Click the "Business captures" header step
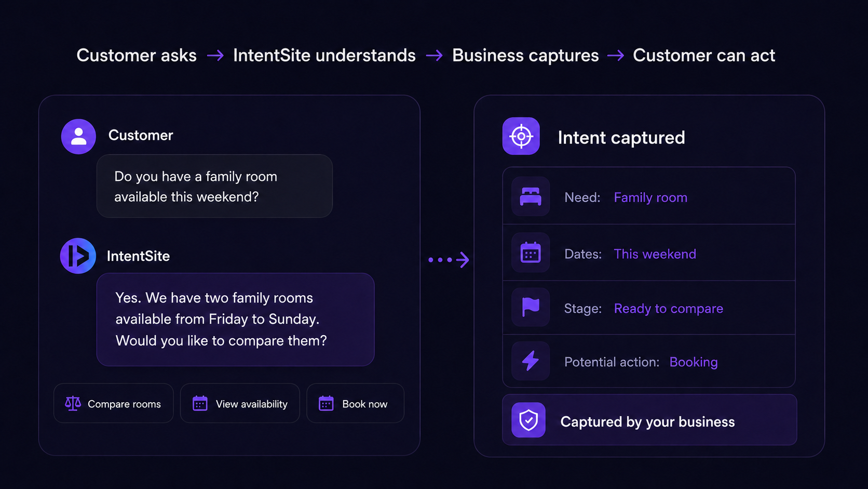The image size is (868, 489). point(525,56)
